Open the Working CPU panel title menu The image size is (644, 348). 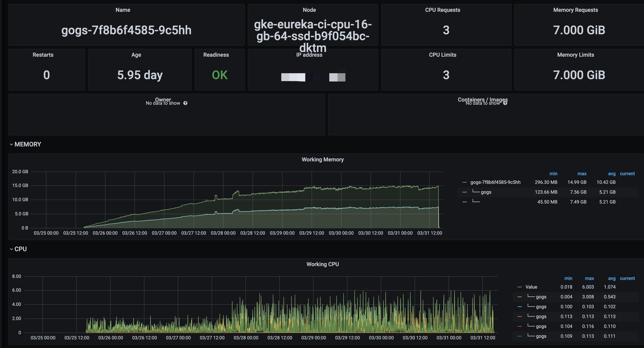tap(323, 264)
